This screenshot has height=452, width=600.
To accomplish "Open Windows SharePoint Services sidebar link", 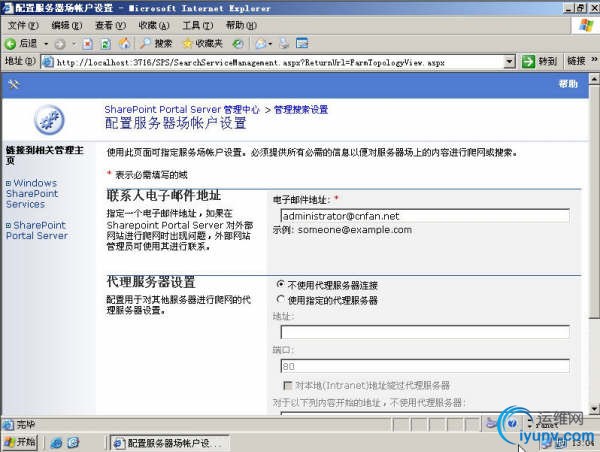I will (x=32, y=194).
